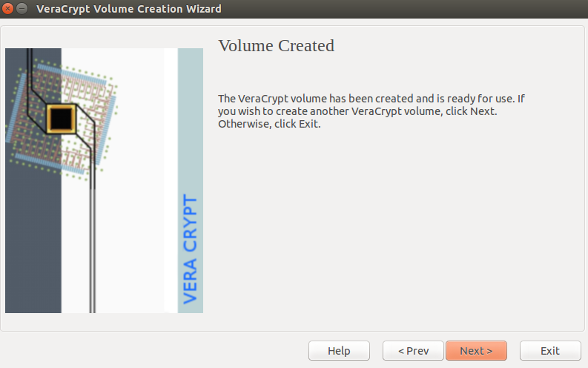Click the Help button

click(339, 350)
